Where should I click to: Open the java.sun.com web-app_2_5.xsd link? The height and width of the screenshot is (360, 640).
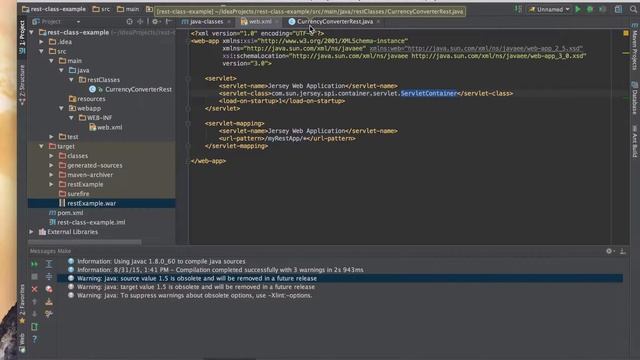476,48
